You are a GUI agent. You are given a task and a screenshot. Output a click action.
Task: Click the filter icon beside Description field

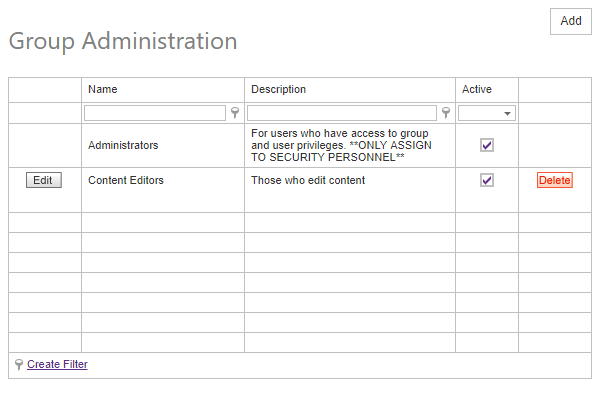click(x=446, y=113)
